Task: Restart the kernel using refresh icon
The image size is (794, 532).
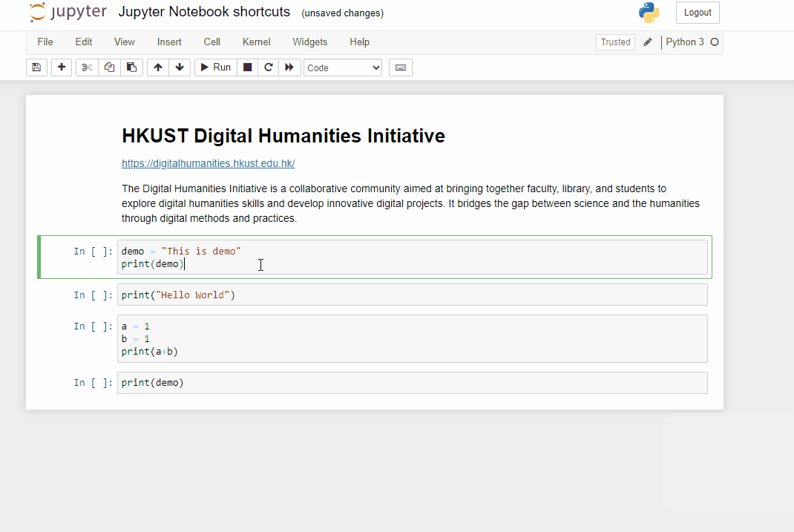Action: click(x=268, y=68)
